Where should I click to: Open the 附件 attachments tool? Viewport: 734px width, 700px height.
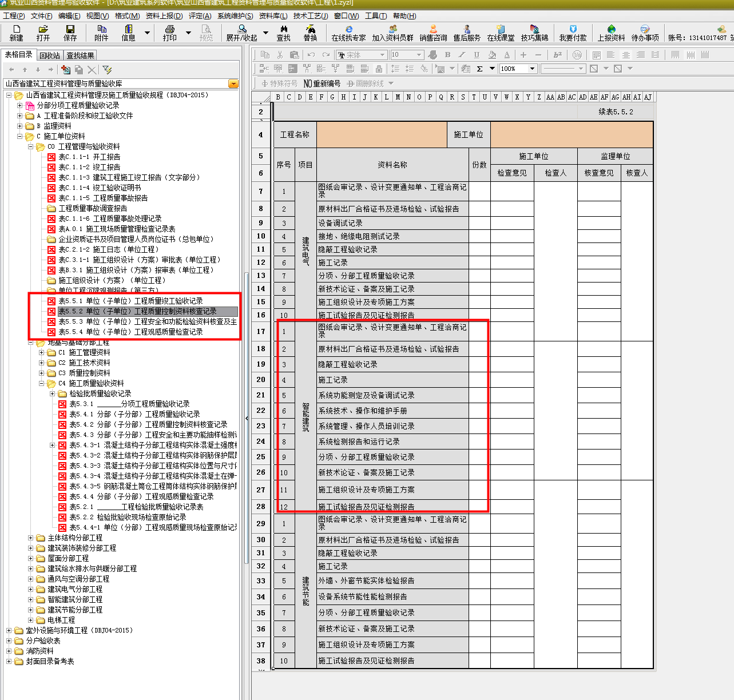(x=101, y=33)
